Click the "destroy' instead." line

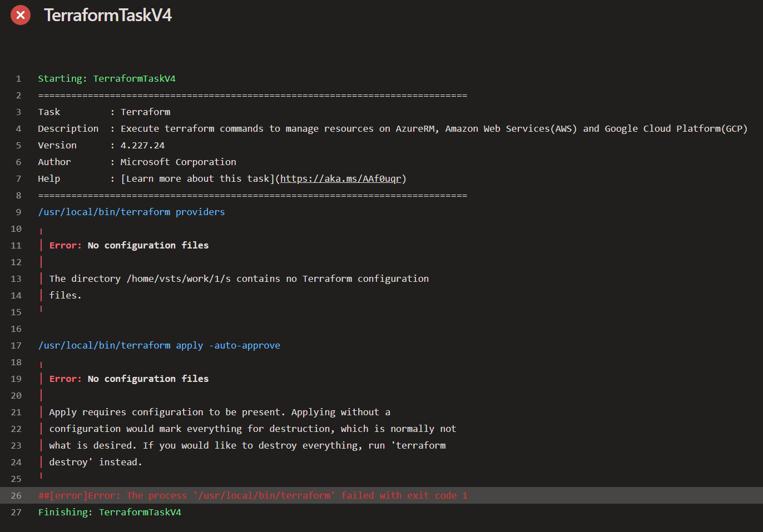click(x=96, y=462)
